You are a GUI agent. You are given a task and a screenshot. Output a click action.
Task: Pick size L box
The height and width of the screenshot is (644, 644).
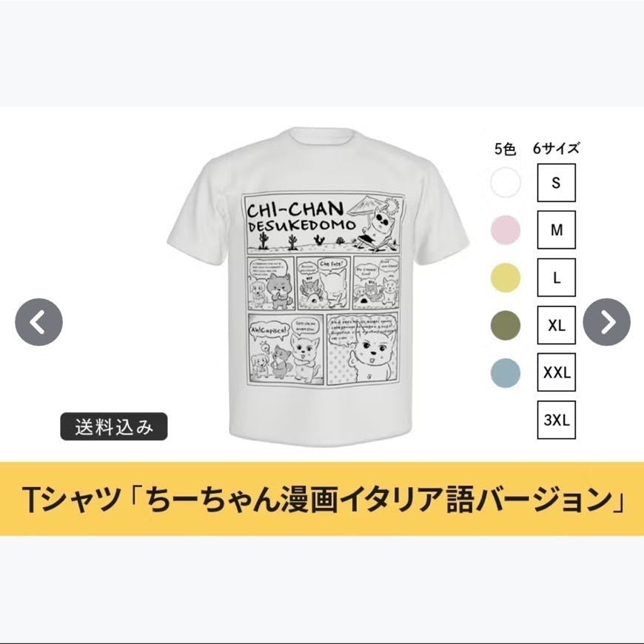pyautogui.click(x=557, y=278)
